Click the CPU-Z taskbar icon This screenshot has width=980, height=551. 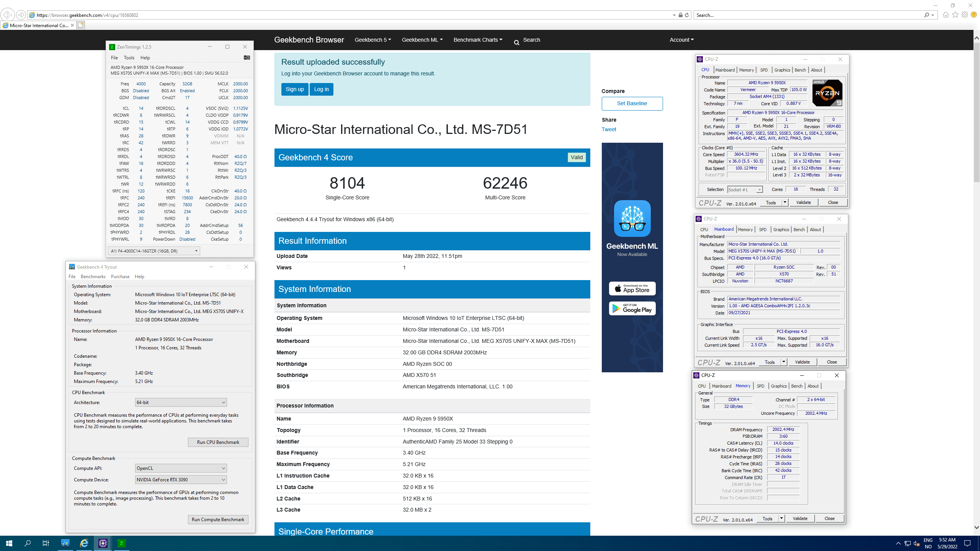pos(103,543)
